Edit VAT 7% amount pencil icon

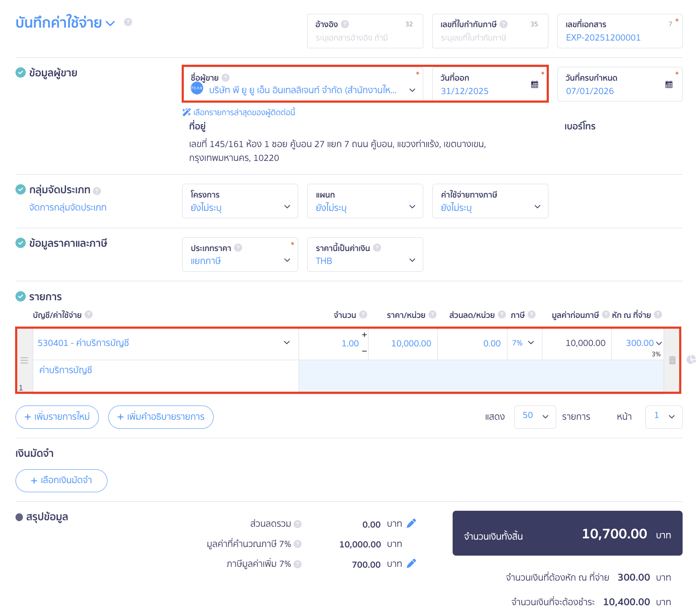(x=411, y=564)
